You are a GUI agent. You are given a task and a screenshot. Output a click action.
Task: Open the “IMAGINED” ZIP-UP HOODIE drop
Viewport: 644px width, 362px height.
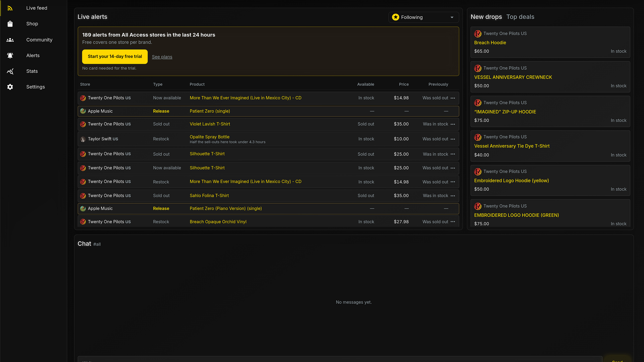click(550, 111)
